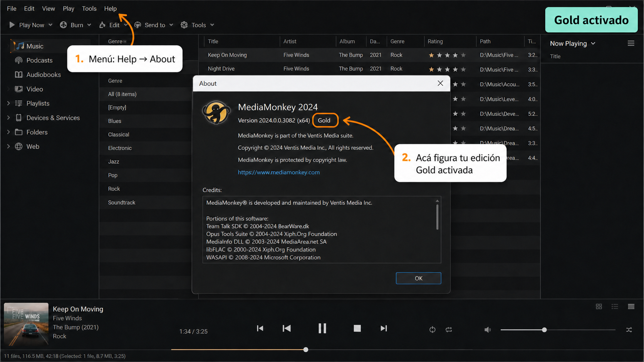Click the Burn disc icon
The height and width of the screenshot is (362, 644).
[x=64, y=25]
